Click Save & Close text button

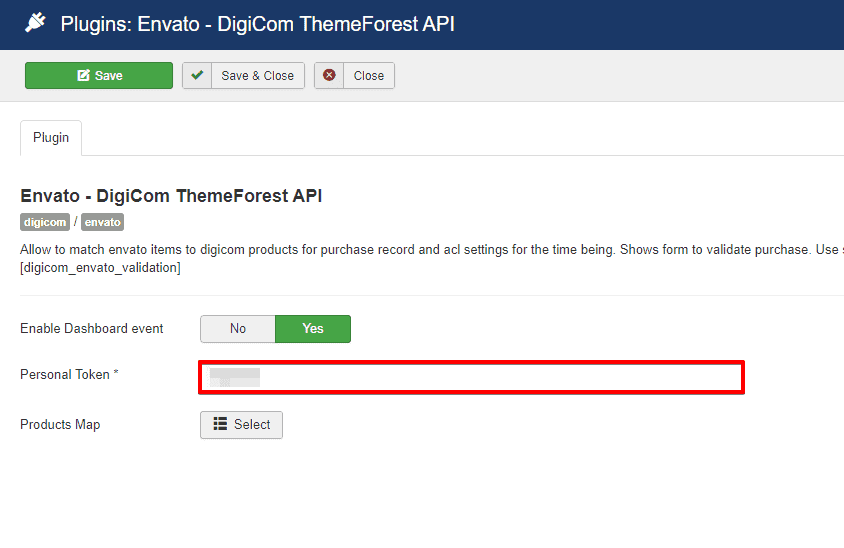tap(258, 75)
